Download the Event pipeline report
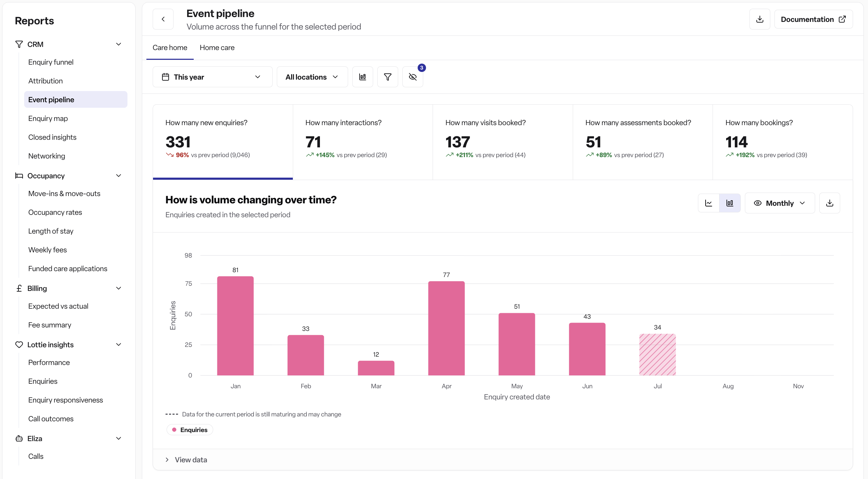Viewport: 868px width, 479px height. (760, 19)
